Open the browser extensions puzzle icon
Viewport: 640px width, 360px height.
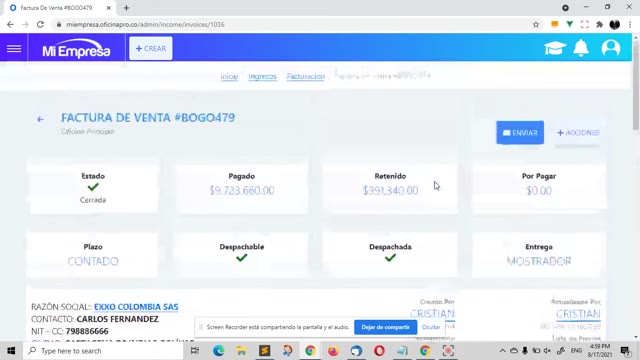(599, 24)
